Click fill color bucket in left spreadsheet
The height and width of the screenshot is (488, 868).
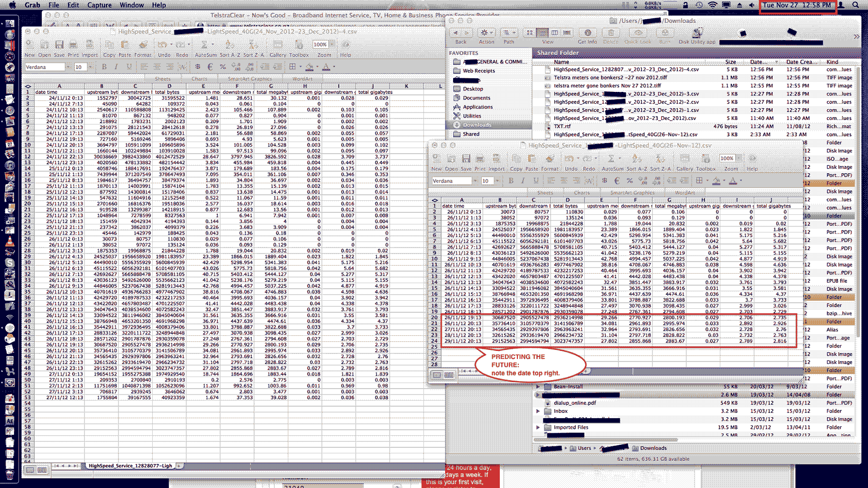tap(309, 67)
